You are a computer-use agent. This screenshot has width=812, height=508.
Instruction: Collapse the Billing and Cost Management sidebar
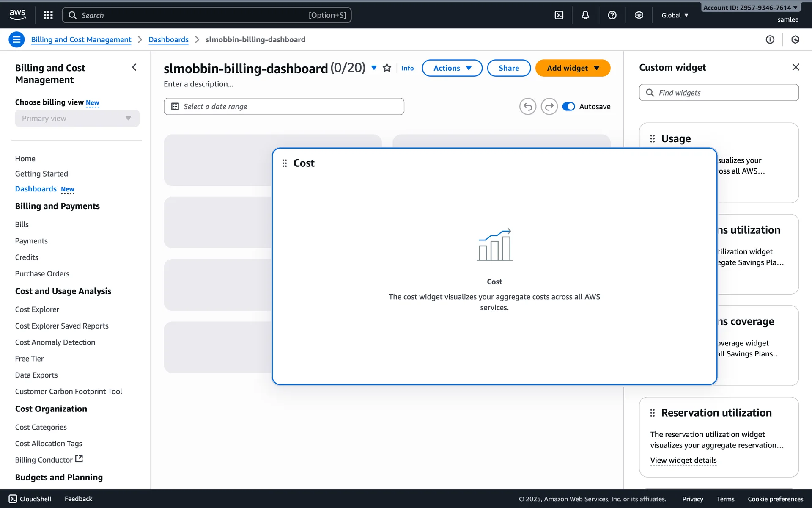click(x=134, y=67)
